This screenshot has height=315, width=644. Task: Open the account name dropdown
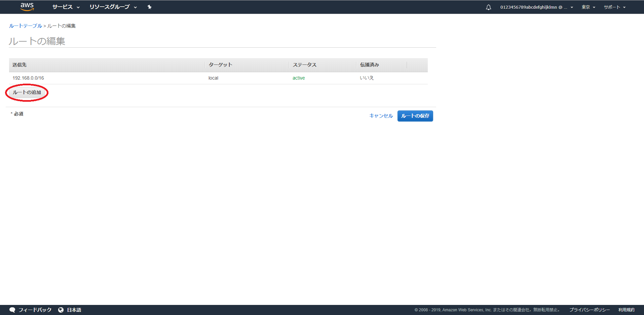[536, 7]
